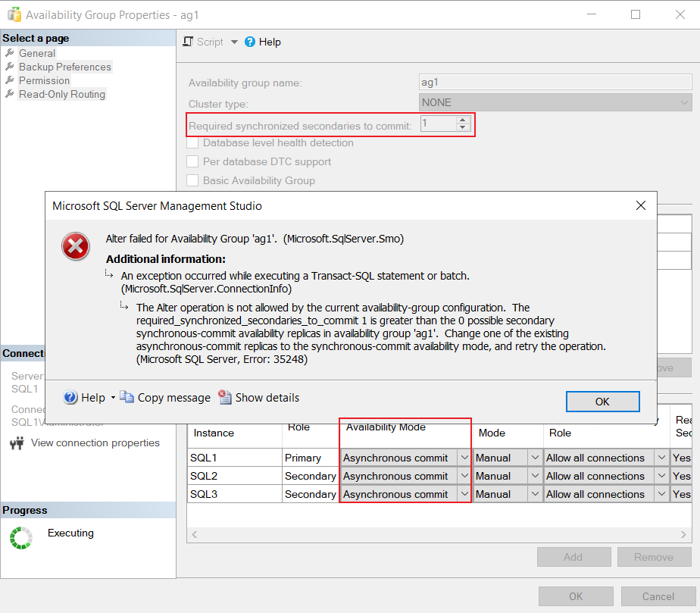Click the wrench icon beside Permission

click(9, 80)
